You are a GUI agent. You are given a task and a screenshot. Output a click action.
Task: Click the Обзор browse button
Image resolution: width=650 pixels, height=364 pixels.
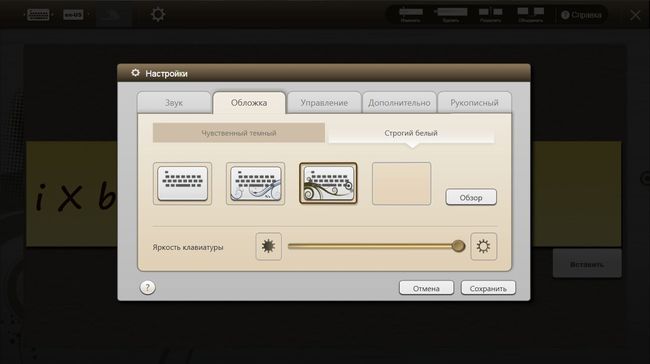tap(471, 197)
